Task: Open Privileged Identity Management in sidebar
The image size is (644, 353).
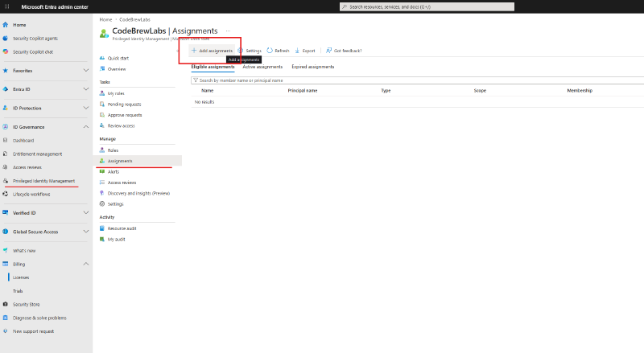Action: coord(44,181)
